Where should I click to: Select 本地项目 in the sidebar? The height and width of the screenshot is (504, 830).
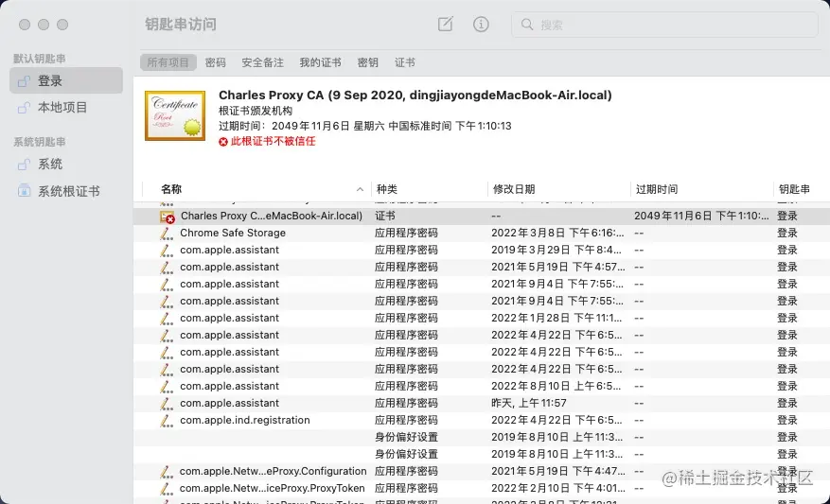point(66,108)
